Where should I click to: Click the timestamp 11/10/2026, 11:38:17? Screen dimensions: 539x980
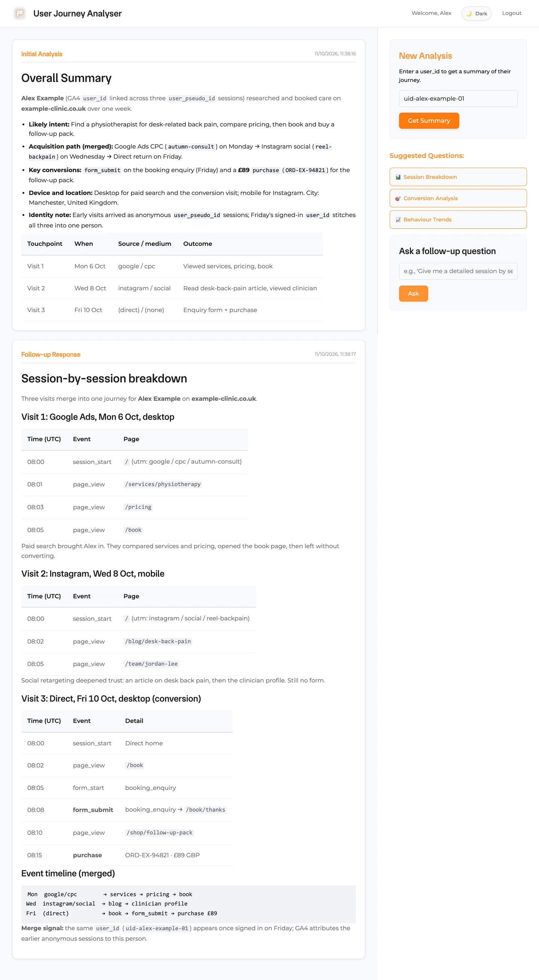tap(335, 354)
